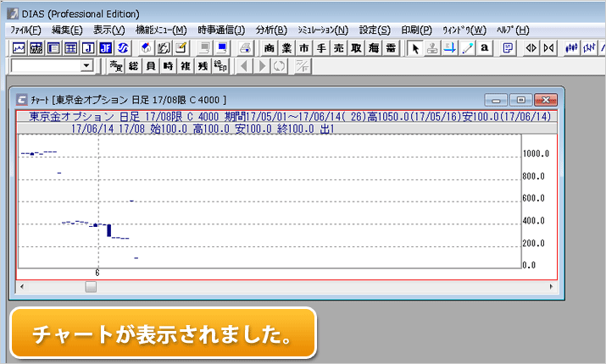Open the 印刷(P) menu

[415, 30]
